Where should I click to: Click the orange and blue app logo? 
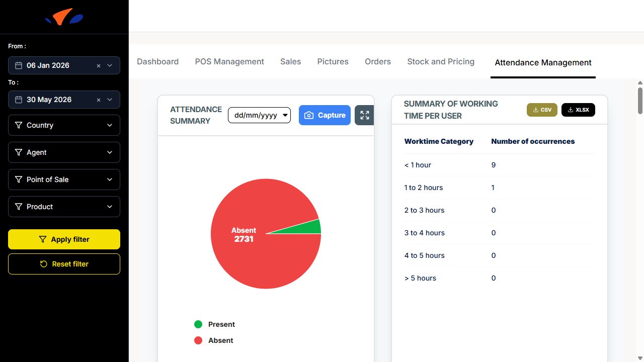(x=64, y=17)
